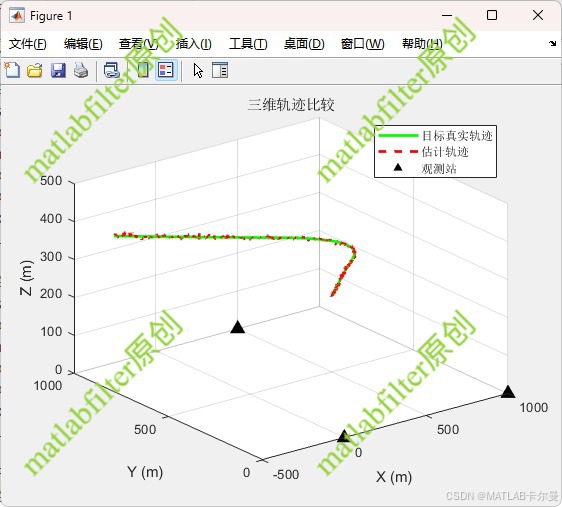Click the plot title 三维轨迹比较

pyautogui.click(x=291, y=105)
